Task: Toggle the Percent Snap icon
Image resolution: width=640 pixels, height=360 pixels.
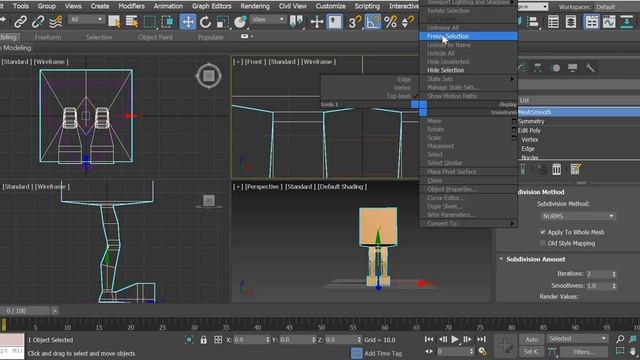Action: click(390, 22)
